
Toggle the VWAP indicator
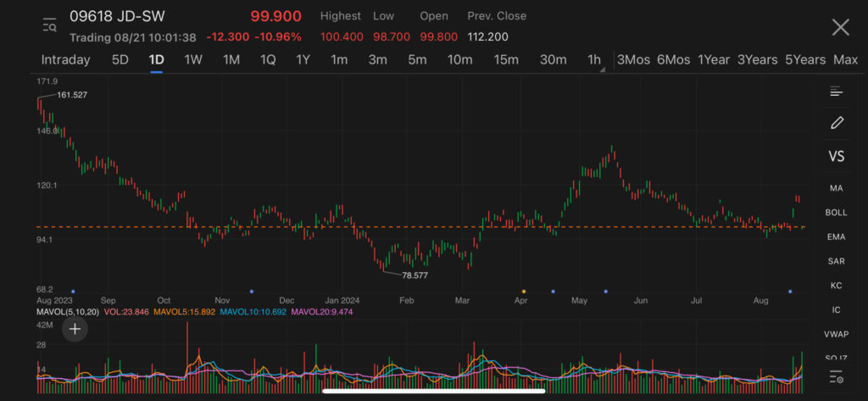(x=836, y=334)
